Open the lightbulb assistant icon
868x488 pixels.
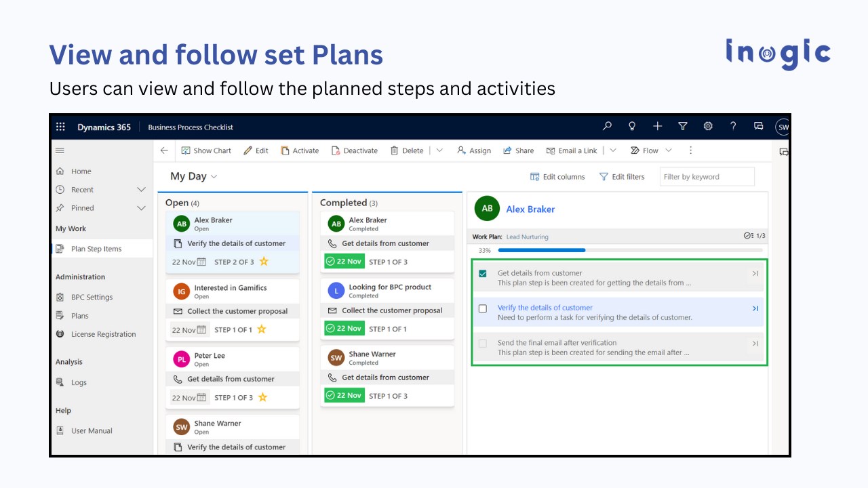632,126
